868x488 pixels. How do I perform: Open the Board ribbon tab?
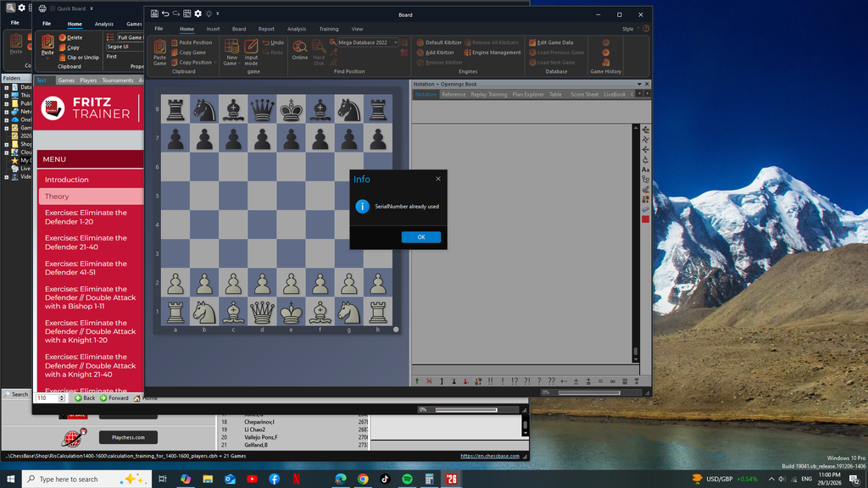238,29
